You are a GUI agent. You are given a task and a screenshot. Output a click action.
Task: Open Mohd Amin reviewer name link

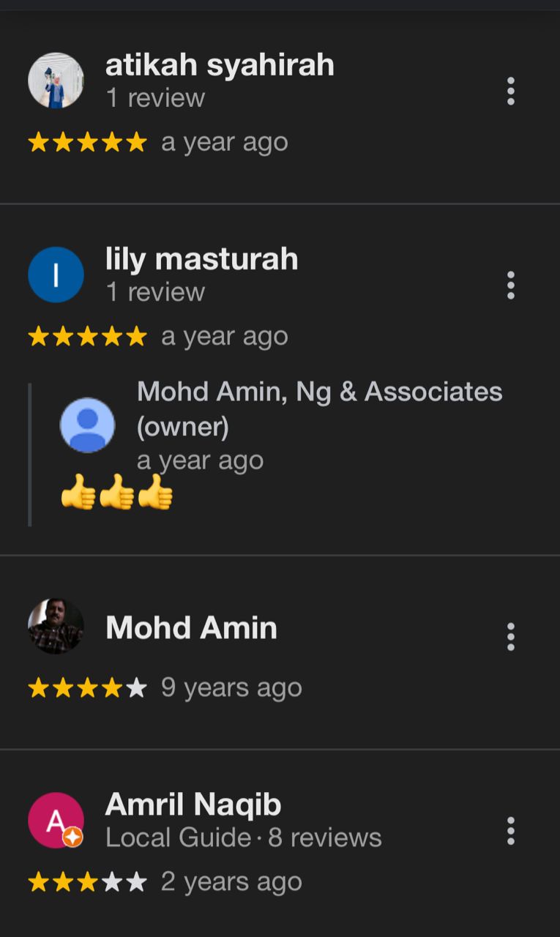pos(191,628)
